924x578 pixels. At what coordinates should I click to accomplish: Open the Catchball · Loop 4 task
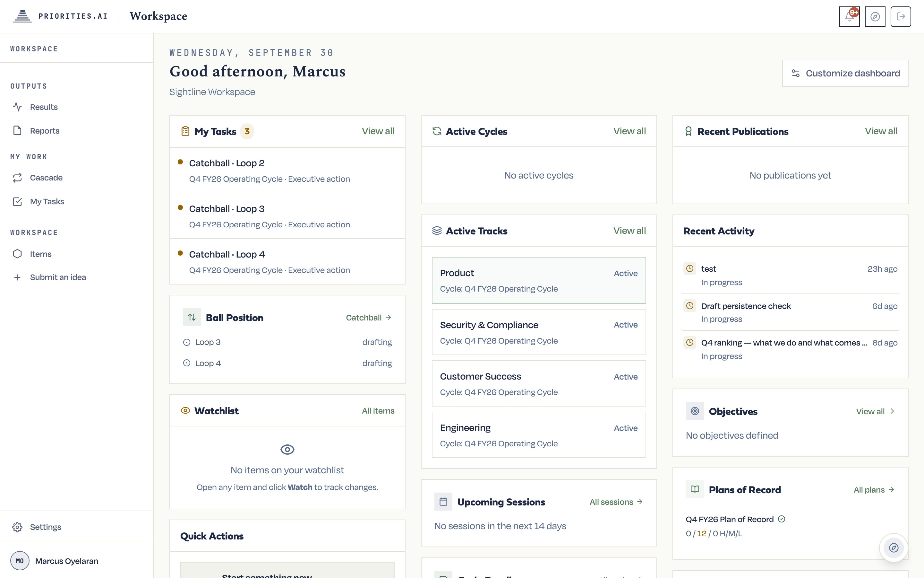point(287,261)
